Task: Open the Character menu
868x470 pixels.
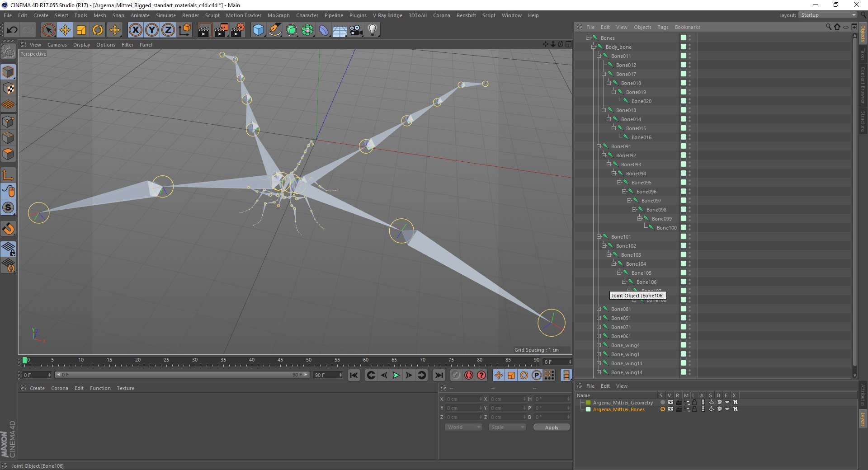Action: [307, 15]
